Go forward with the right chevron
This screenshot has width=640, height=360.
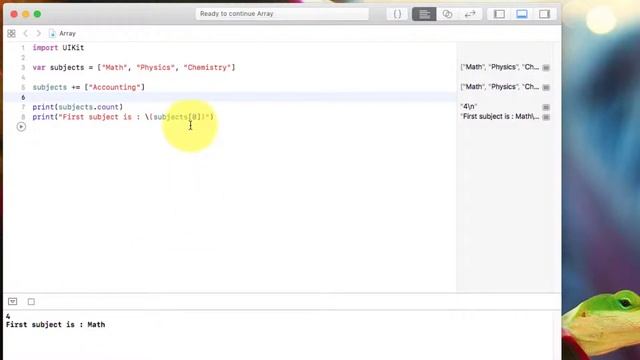point(38,33)
